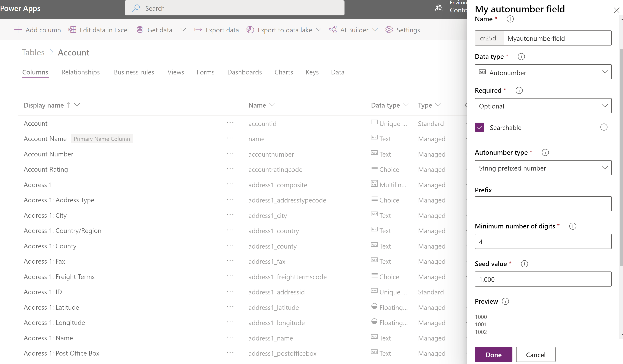The height and width of the screenshot is (364, 623).
Task: Expand the Required dropdown
Action: (543, 106)
